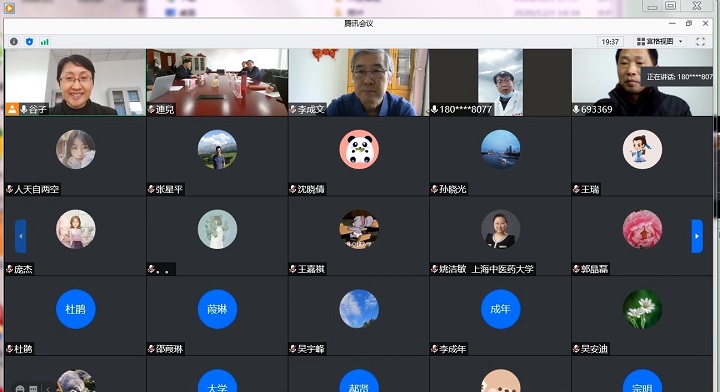Toggle the microphone icon beside 180****8077
720x392 pixels.
[x=434, y=109]
